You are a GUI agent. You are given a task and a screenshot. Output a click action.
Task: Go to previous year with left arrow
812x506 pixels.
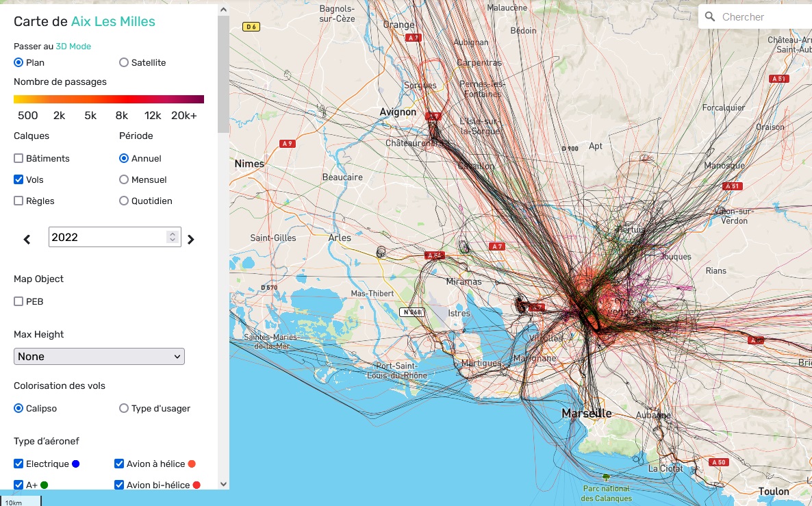[x=27, y=239]
